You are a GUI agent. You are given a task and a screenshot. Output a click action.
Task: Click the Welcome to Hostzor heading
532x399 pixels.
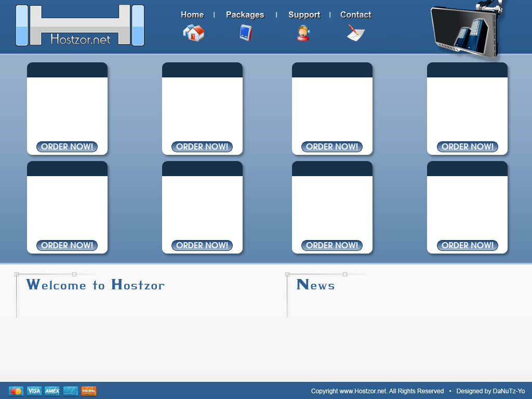(95, 285)
